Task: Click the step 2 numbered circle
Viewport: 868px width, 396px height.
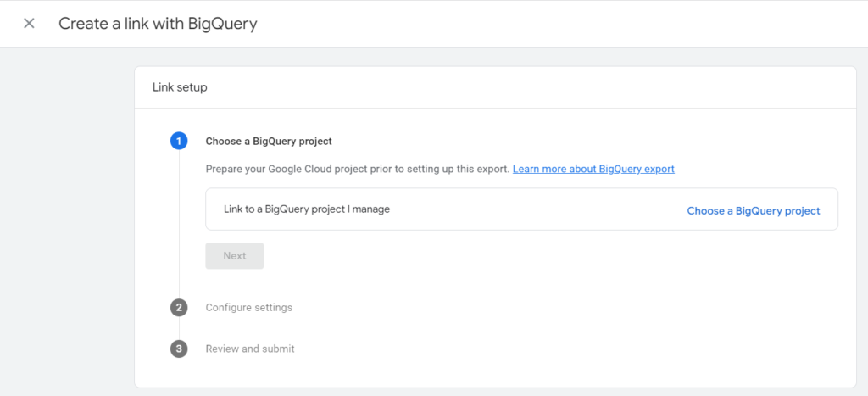Action: (179, 308)
